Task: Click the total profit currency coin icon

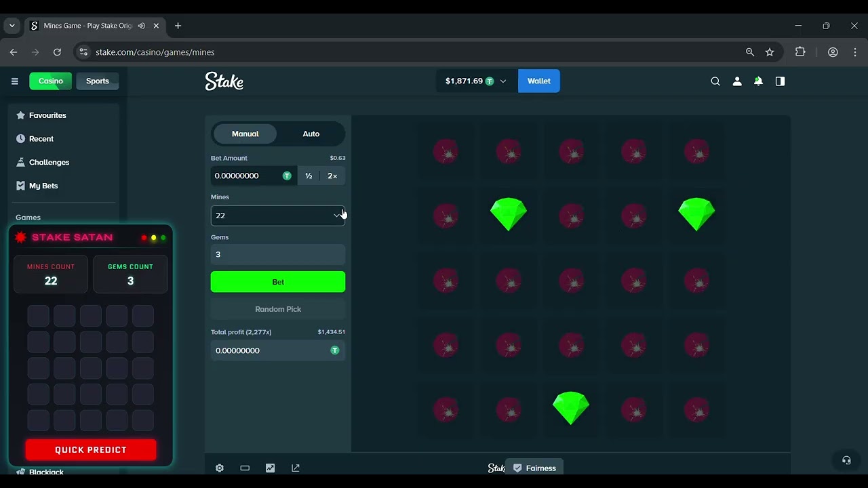Action: 334,350
